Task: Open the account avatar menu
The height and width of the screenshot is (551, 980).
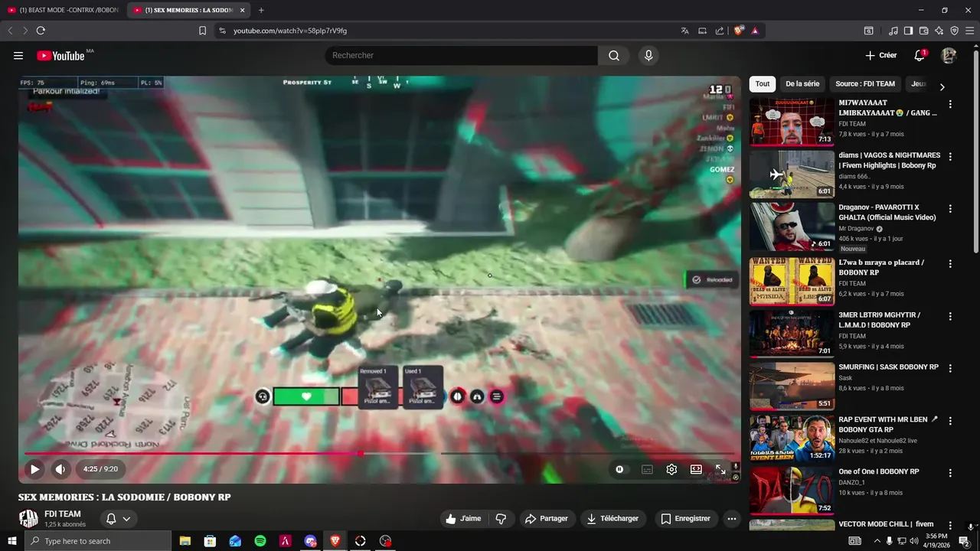Action: pyautogui.click(x=949, y=55)
